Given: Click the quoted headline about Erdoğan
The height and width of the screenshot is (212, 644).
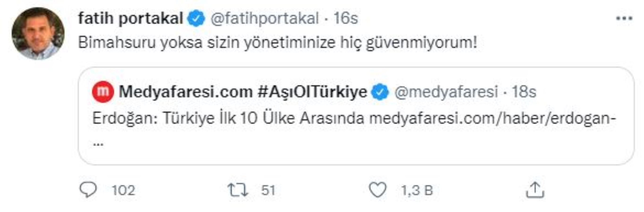Looking at the screenshot, I should pyautogui.click(x=228, y=118).
